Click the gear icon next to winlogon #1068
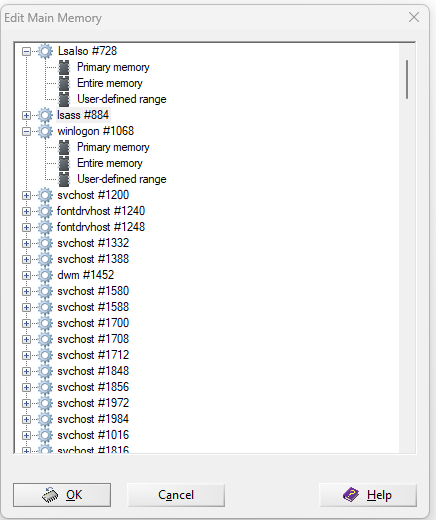Viewport: 436px width, 520px height. 45,131
